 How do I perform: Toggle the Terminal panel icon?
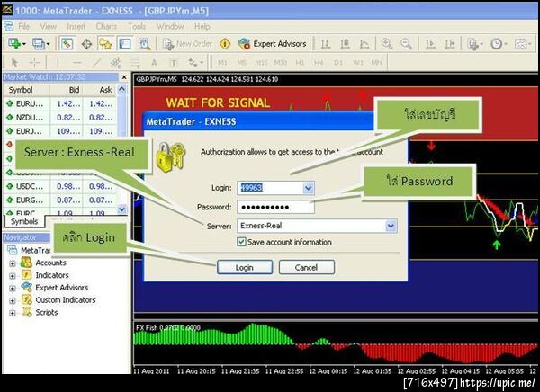click(124, 44)
